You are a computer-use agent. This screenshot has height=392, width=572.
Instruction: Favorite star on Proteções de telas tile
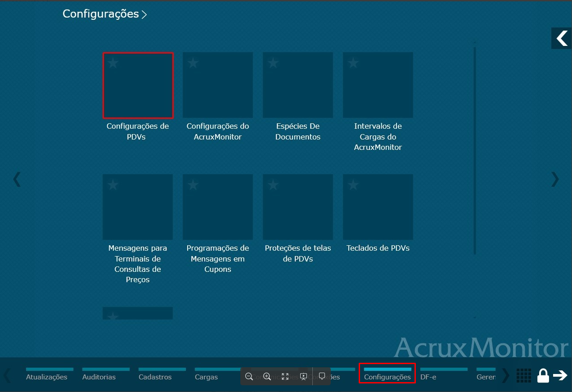[273, 185]
